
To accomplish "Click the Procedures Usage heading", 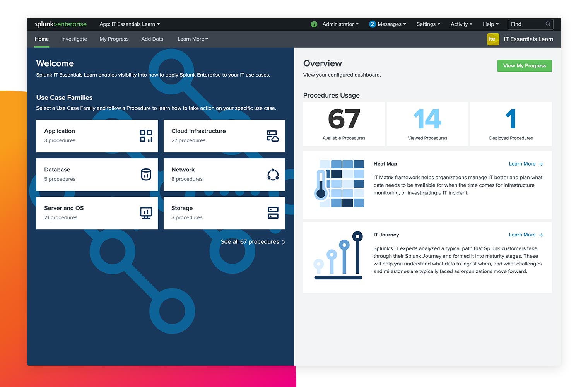I will click(x=332, y=96).
